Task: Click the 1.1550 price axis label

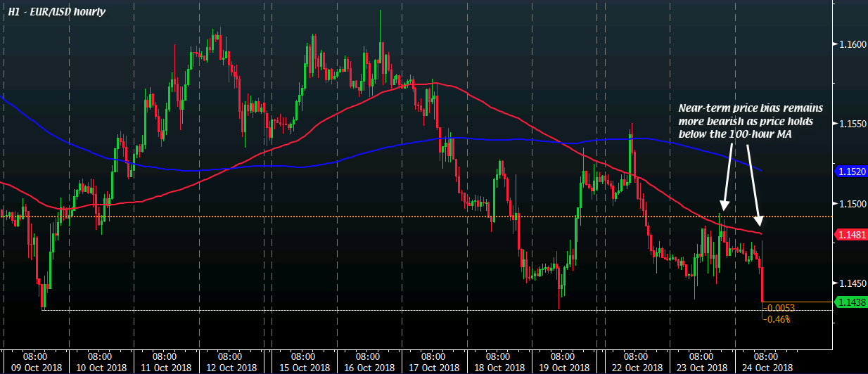Action: point(852,124)
